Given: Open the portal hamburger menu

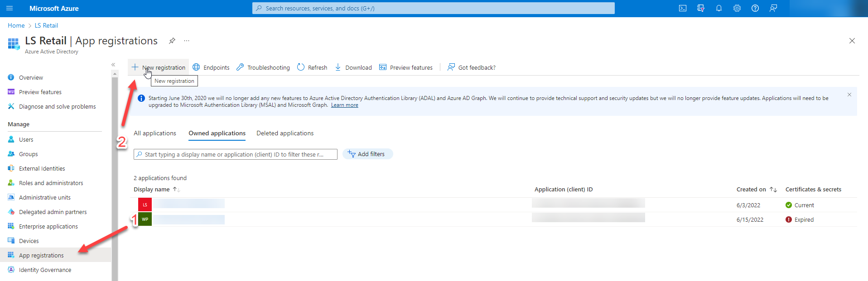Looking at the screenshot, I should tap(10, 8).
